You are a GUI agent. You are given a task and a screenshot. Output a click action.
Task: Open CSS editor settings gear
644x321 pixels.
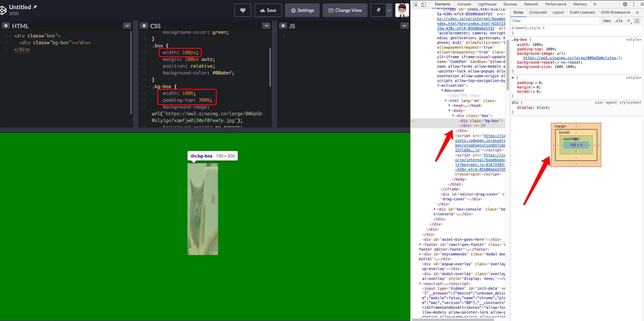144,26
